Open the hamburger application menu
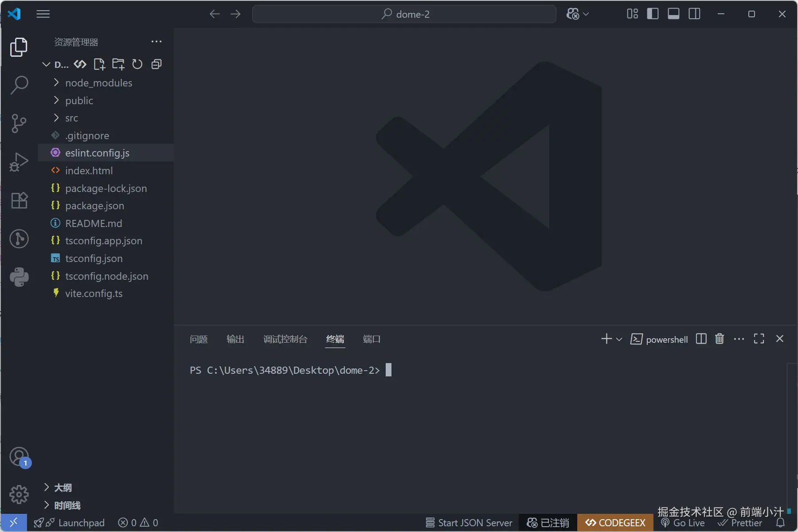Screen dimensions: 798x532 pyautogui.click(x=43, y=14)
